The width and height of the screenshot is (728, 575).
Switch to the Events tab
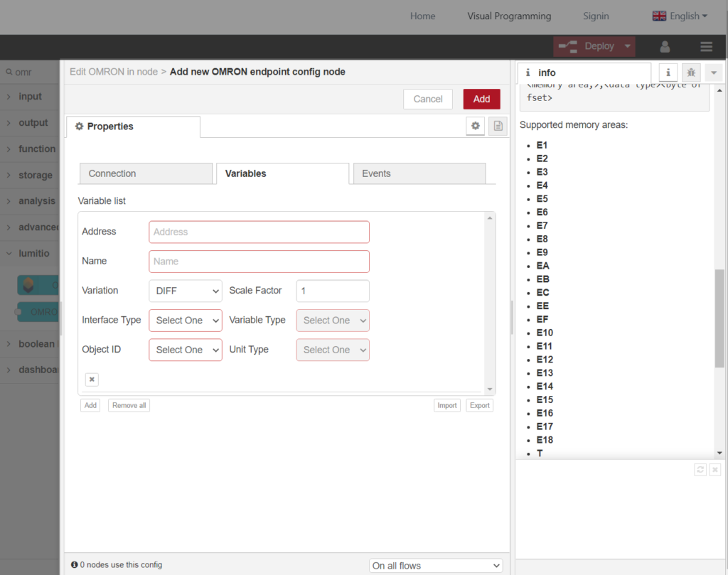tap(419, 173)
